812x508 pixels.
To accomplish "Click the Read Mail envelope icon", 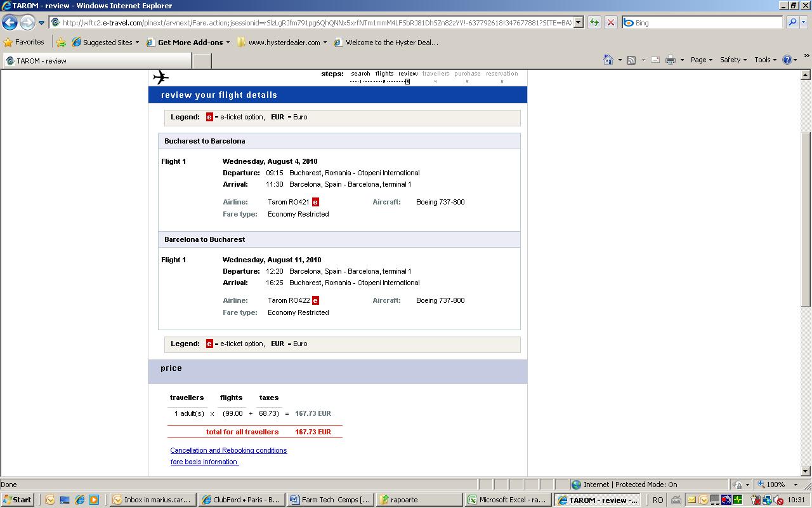I will 655,60.
